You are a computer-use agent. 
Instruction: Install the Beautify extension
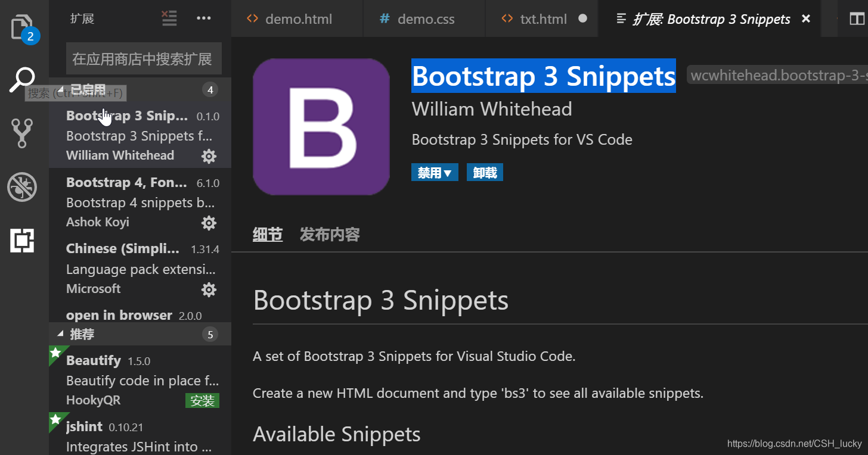[202, 401]
